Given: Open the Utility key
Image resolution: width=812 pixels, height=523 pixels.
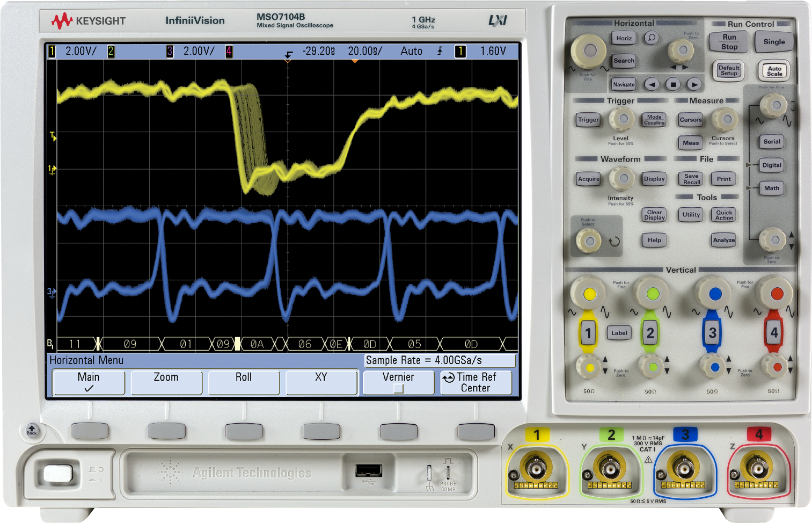Looking at the screenshot, I should click(691, 215).
